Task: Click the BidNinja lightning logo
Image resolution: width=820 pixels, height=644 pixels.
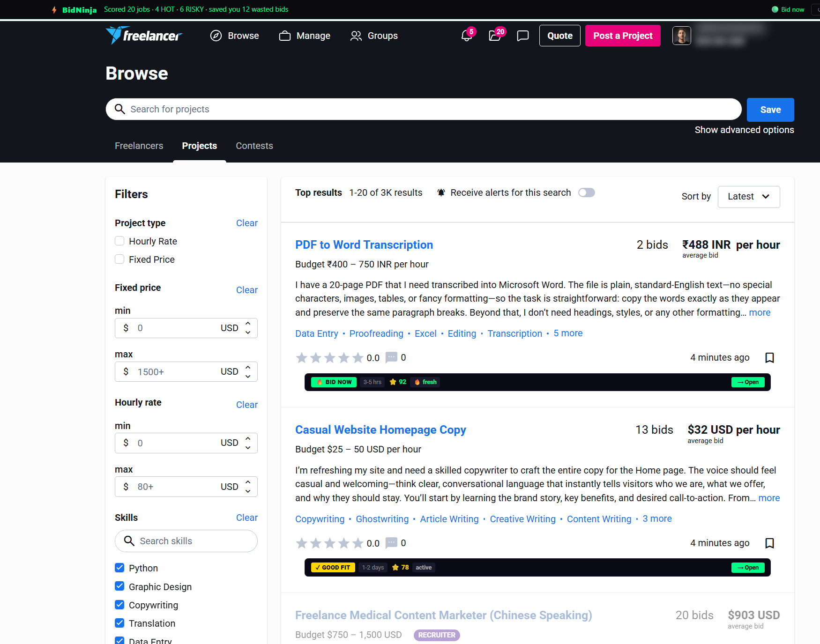Action: pos(74,9)
